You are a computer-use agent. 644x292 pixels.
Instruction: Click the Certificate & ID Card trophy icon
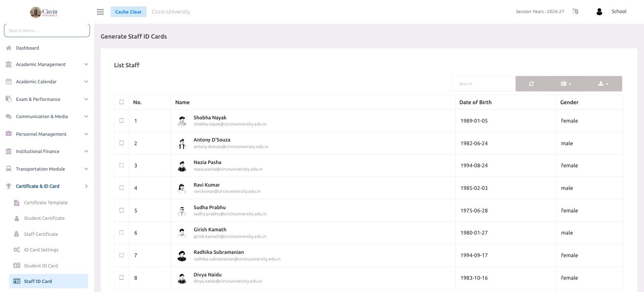(9, 186)
